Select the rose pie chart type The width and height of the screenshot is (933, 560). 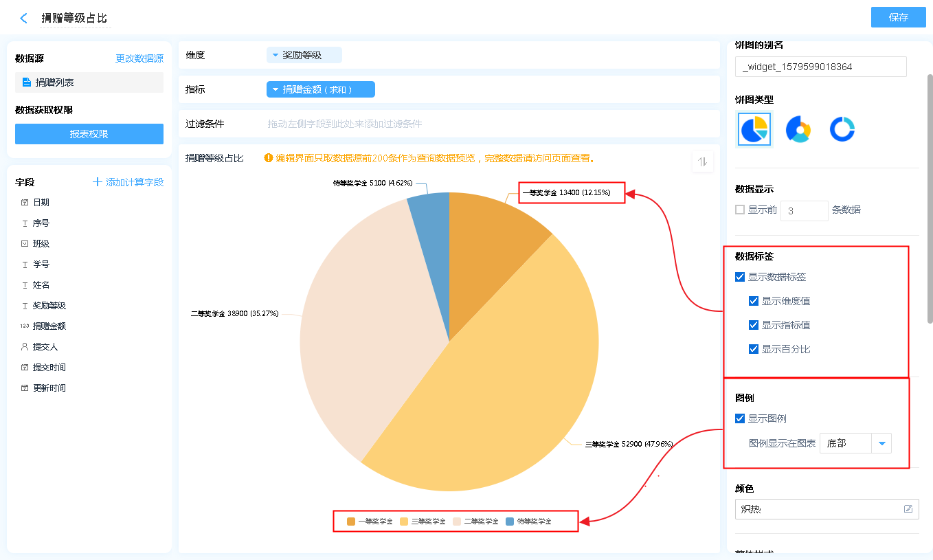tap(798, 129)
